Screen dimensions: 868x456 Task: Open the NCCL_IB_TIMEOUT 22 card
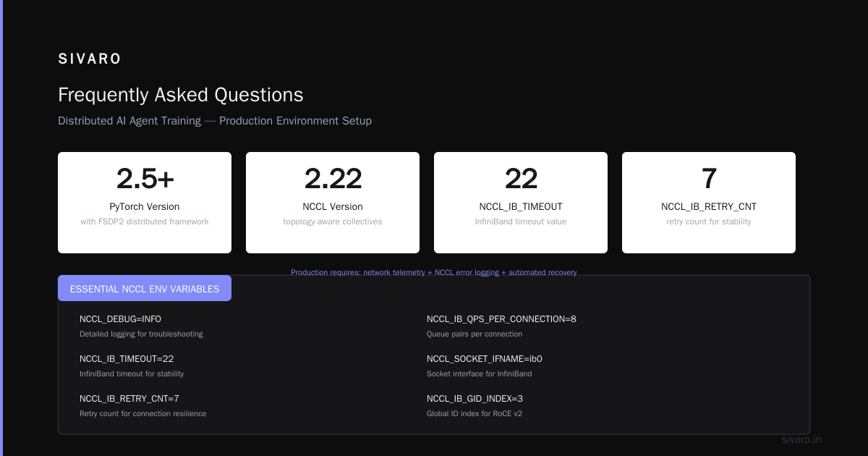(521, 203)
